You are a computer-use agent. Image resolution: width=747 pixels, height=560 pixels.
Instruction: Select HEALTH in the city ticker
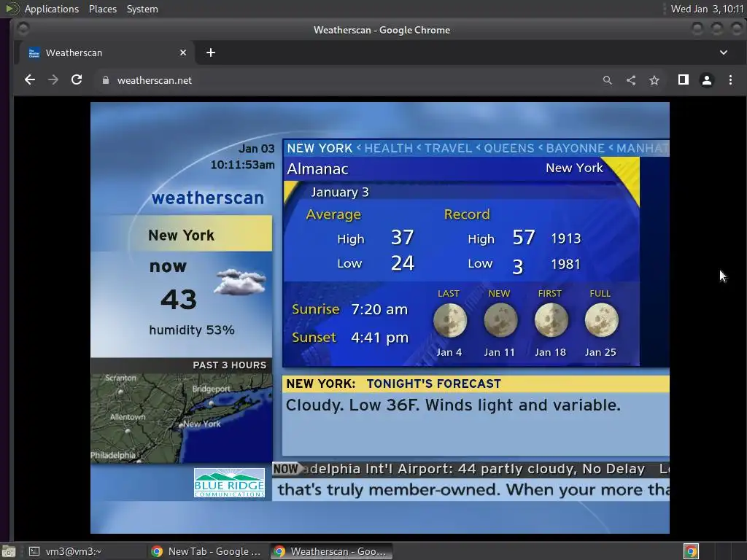[x=388, y=148]
